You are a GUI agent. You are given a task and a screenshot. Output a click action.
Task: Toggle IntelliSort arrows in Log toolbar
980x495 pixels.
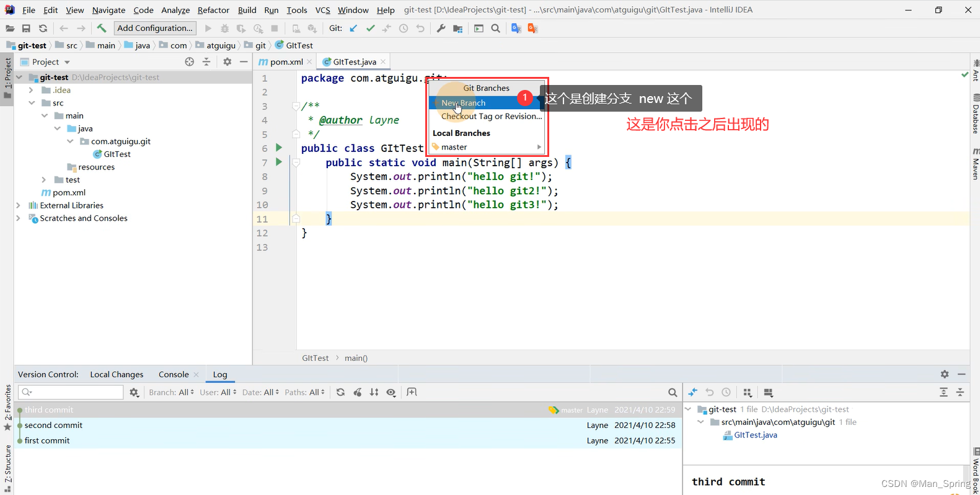[374, 392]
